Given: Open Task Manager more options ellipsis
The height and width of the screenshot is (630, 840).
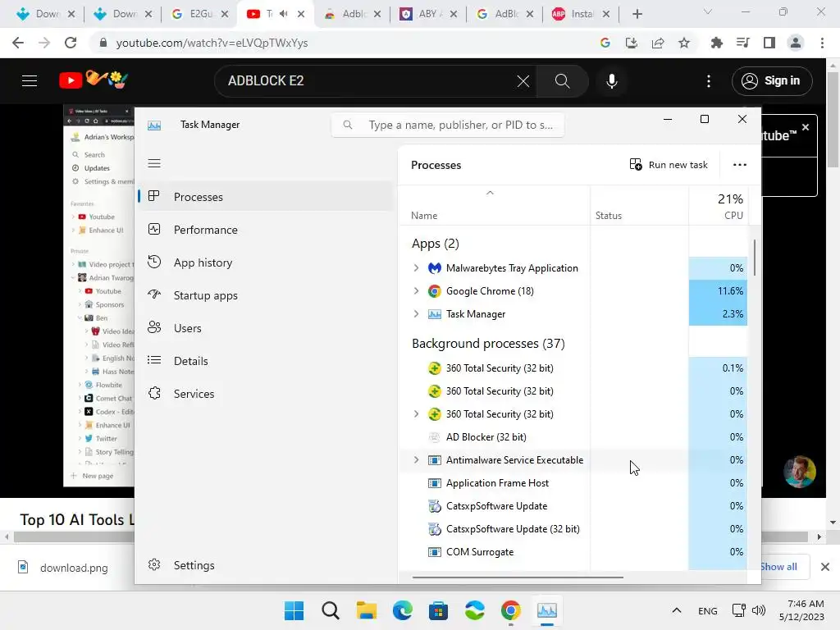Looking at the screenshot, I should (740, 164).
